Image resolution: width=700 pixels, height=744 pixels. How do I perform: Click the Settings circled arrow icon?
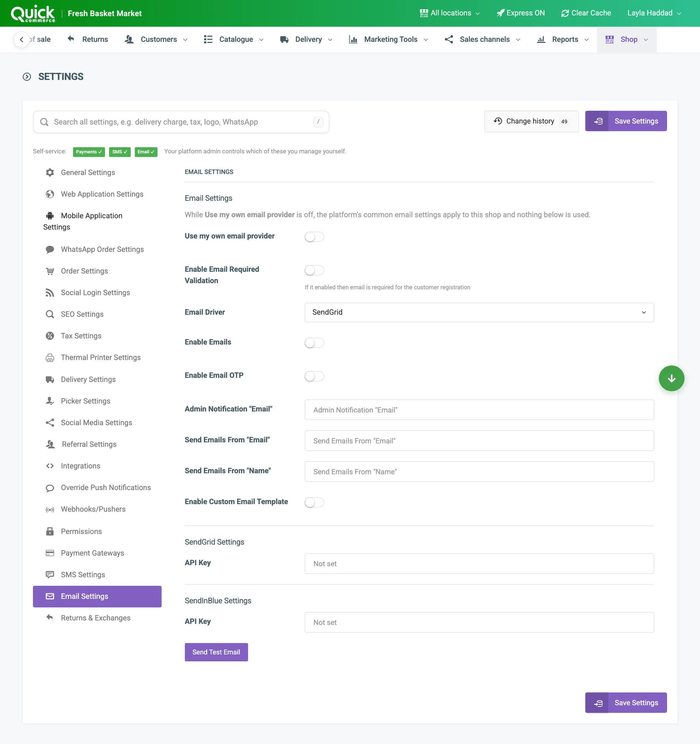coord(27,77)
